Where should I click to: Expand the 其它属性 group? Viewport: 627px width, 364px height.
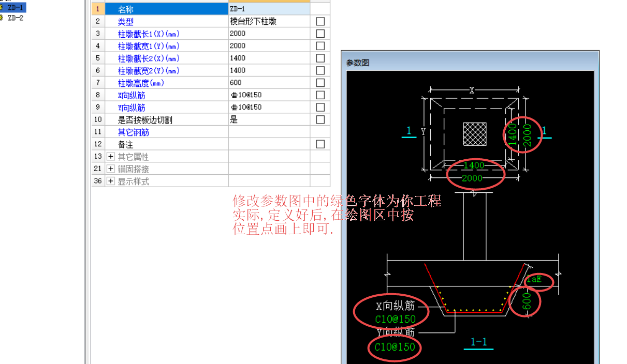click(110, 157)
